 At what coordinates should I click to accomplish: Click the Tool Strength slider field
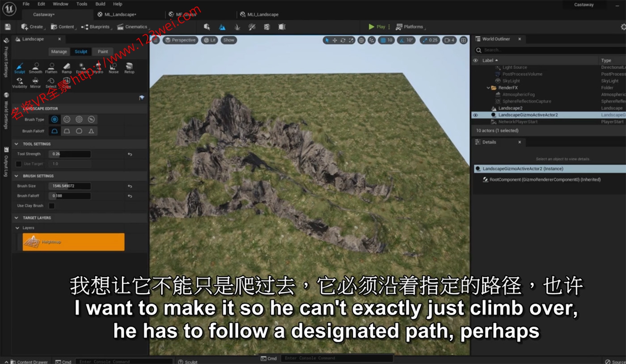coord(70,154)
